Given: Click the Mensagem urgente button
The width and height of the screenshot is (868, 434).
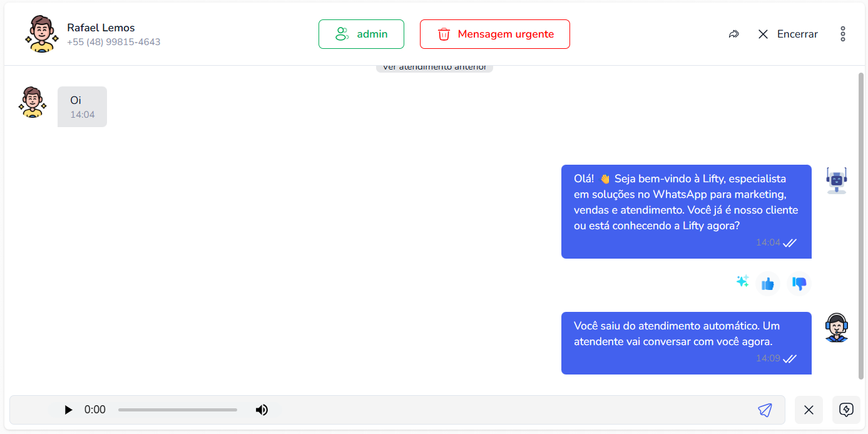Looking at the screenshot, I should (494, 34).
